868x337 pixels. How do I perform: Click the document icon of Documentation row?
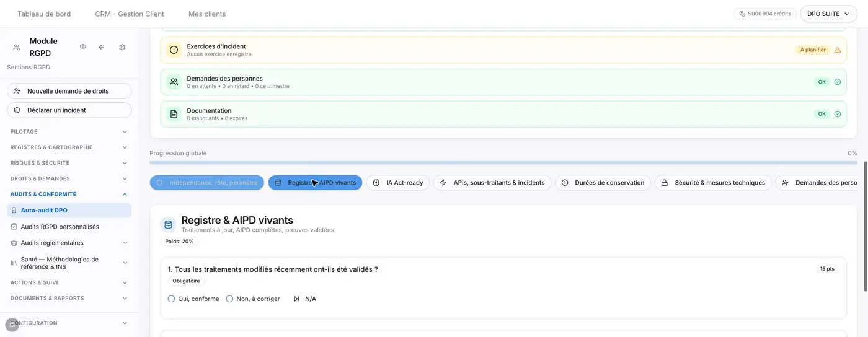pos(174,114)
